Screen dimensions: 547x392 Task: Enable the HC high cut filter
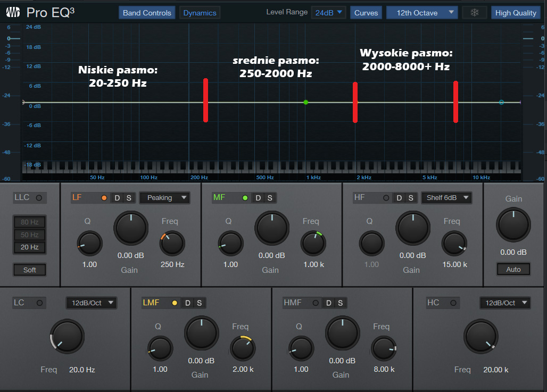(453, 303)
